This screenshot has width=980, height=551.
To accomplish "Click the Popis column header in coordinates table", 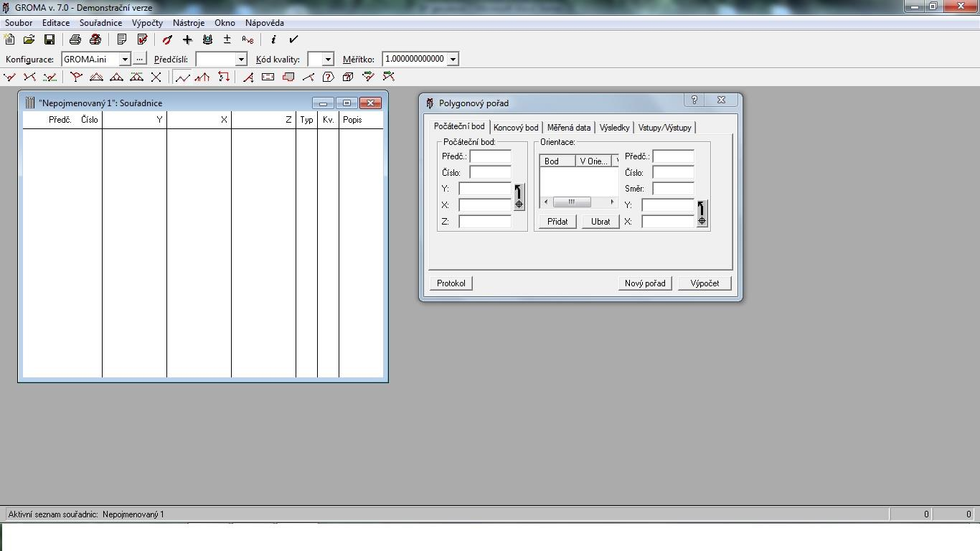I will tap(361, 120).
